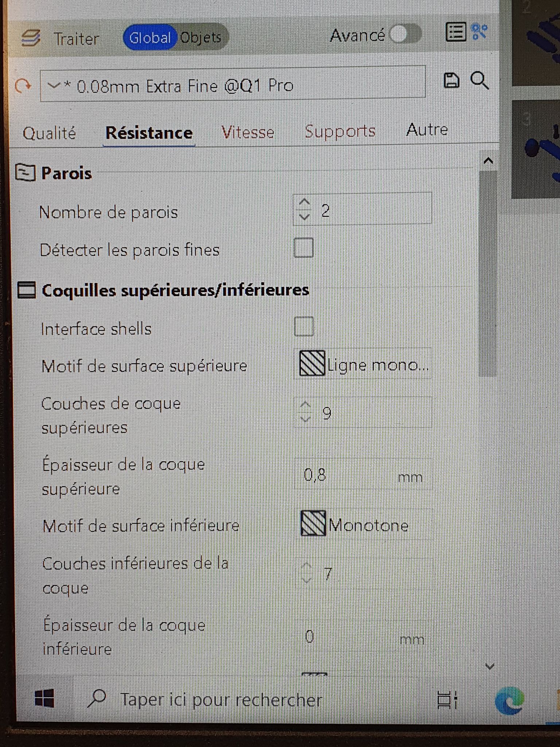Click Épaisseur de la coque supérieure 0,8 field
This screenshot has width=560, height=747.
pyautogui.click(x=363, y=475)
